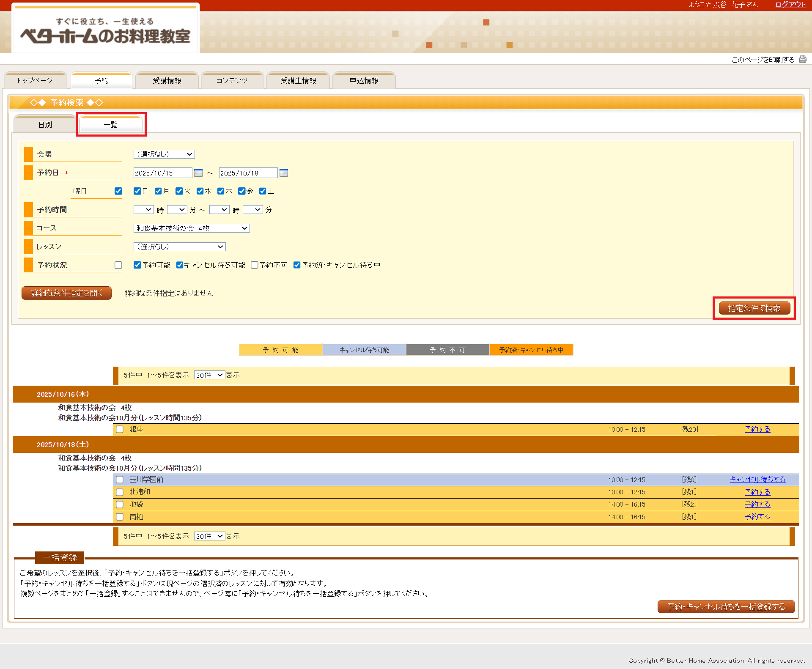Uncheck the 土 (Saturday) checkbox
812x669 pixels.
coord(263,191)
